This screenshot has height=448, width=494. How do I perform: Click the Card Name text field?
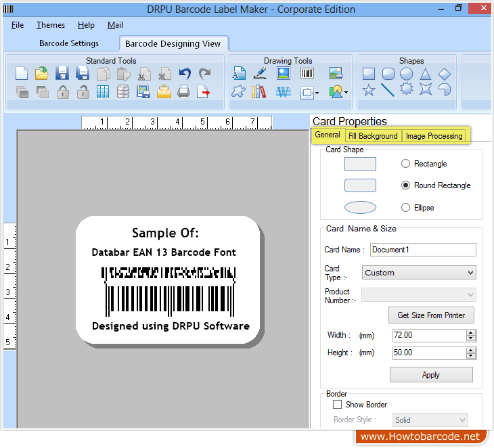coord(423,250)
